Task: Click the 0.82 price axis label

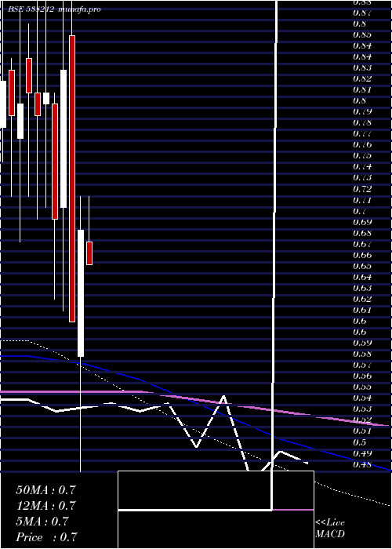Action: 362,78
